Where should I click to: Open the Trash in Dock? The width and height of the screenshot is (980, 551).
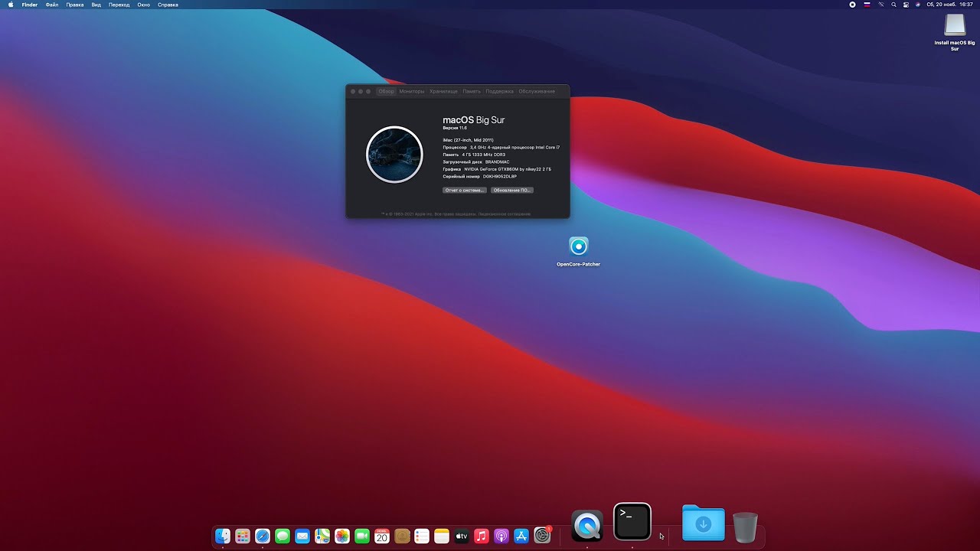745,527
